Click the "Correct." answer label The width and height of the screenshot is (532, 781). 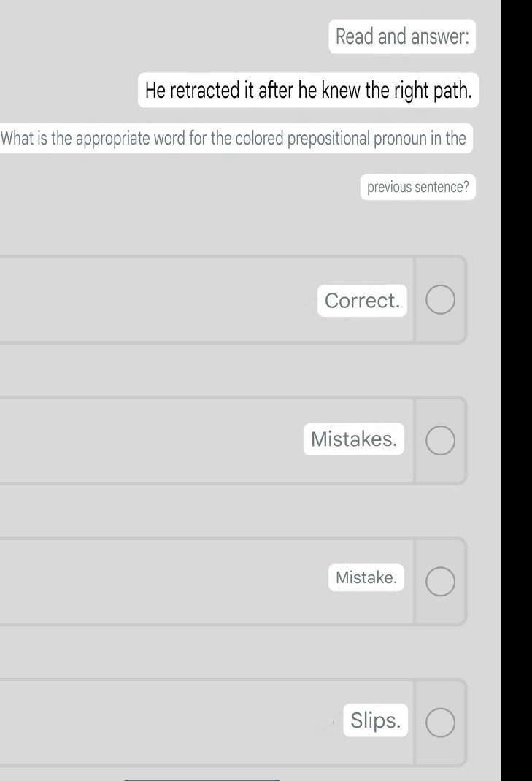362,300
